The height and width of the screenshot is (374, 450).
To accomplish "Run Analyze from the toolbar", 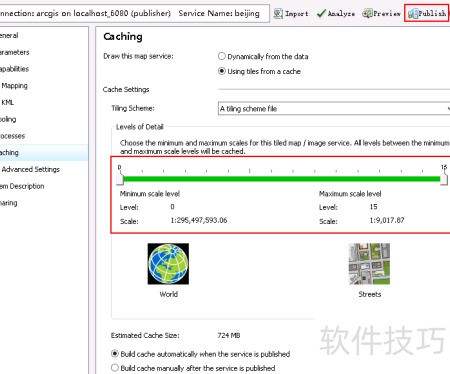I will click(336, 14).
